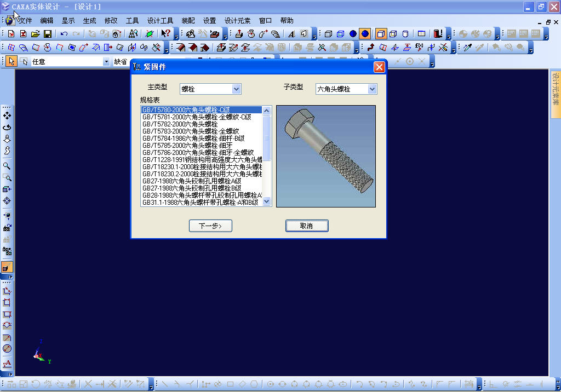Click the circle dimension tool at left bottom
This screenshot has height=392, width=561.
pyautogui.click(x=7, y=349)
